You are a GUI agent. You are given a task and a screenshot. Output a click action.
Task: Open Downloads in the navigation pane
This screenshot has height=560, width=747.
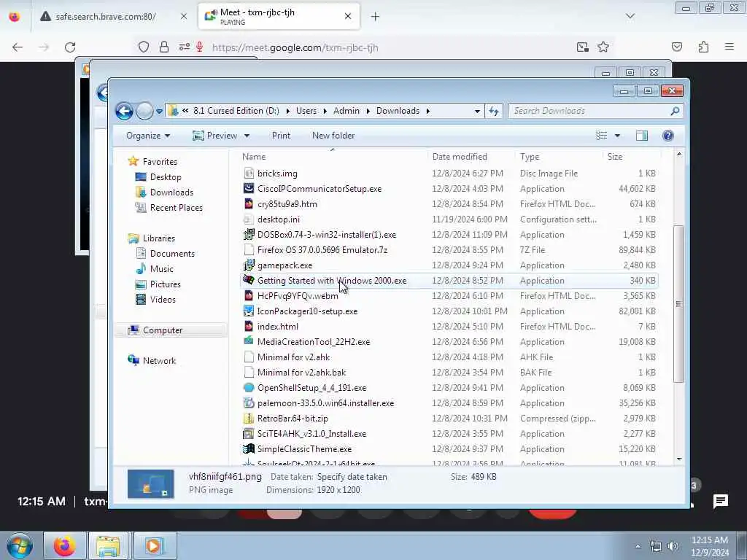pyautogui.click(x=171, y=192)
